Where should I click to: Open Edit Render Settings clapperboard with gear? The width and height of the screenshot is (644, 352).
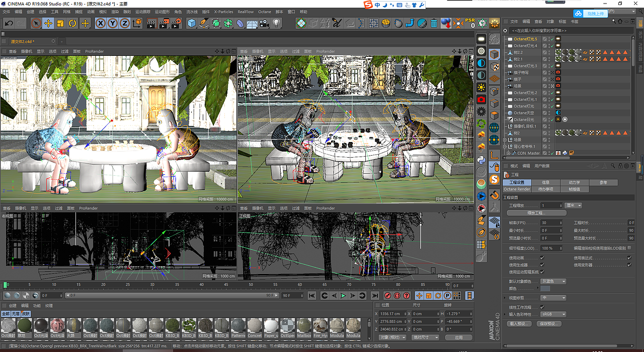176,23
